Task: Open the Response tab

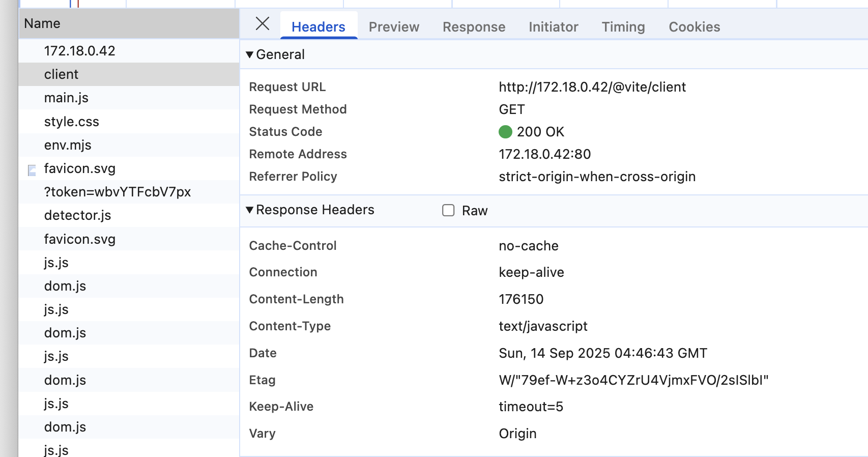Action: pyautogui.click(x=474, y=27)
